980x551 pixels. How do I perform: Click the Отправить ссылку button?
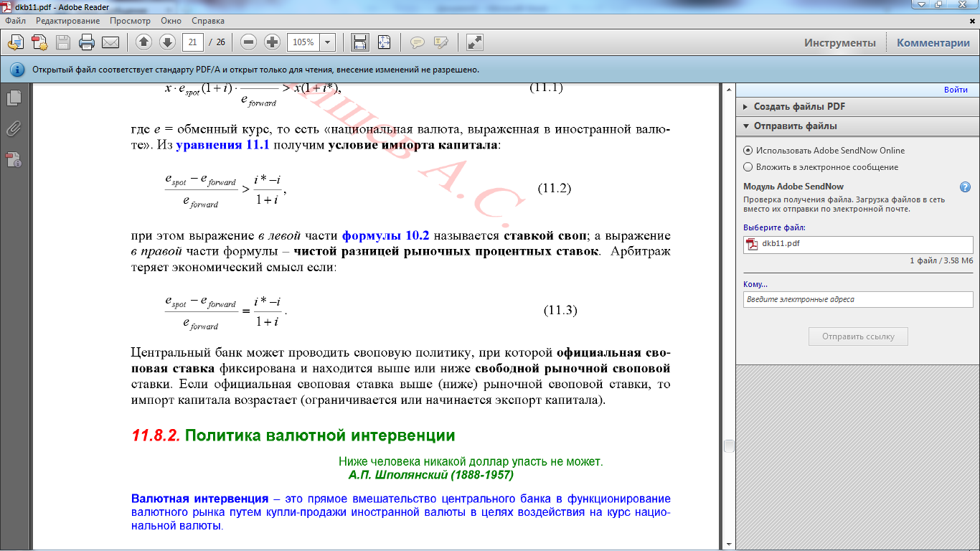(x=858, y=336)
